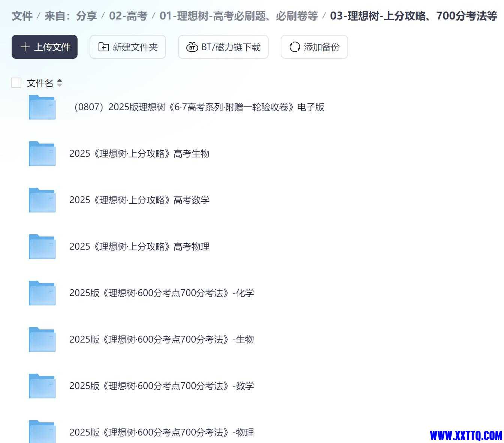Image resolution: width=504 pixels, height=443 pixels.
Task: Open folder icon for 上分攻略 高考生物
Action: point(42,154)
